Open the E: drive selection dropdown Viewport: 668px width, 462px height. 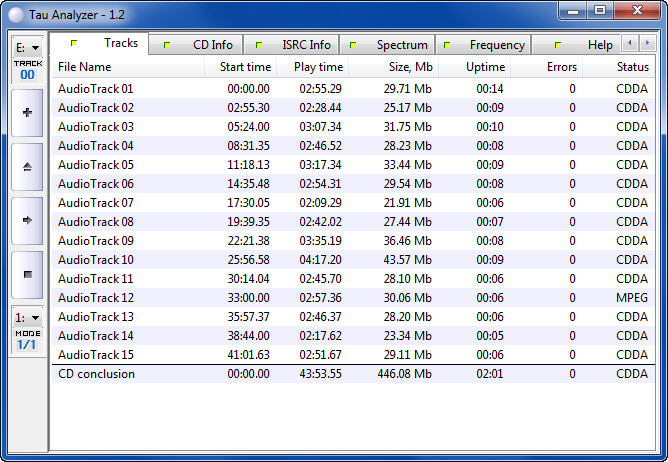(x=27, y=47)
